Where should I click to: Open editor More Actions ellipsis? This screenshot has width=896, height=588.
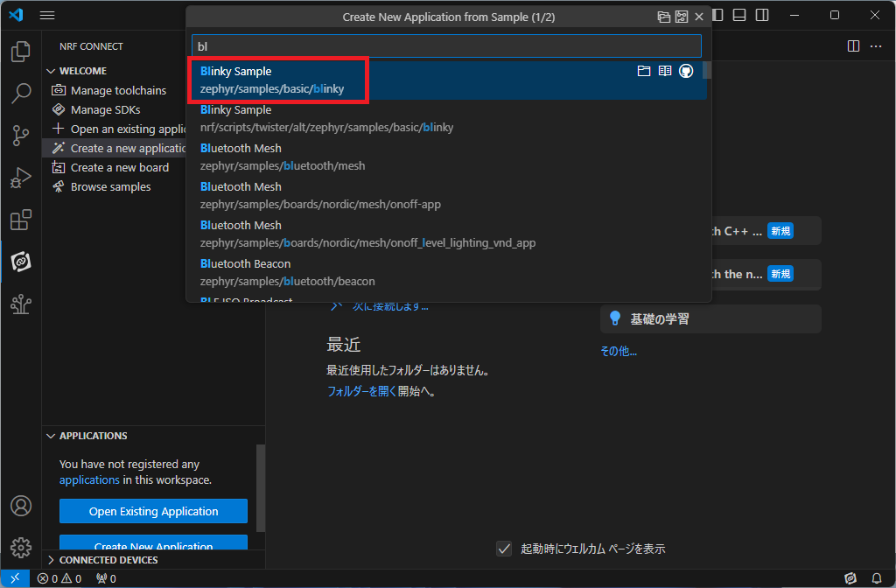(x=875, y=45)
